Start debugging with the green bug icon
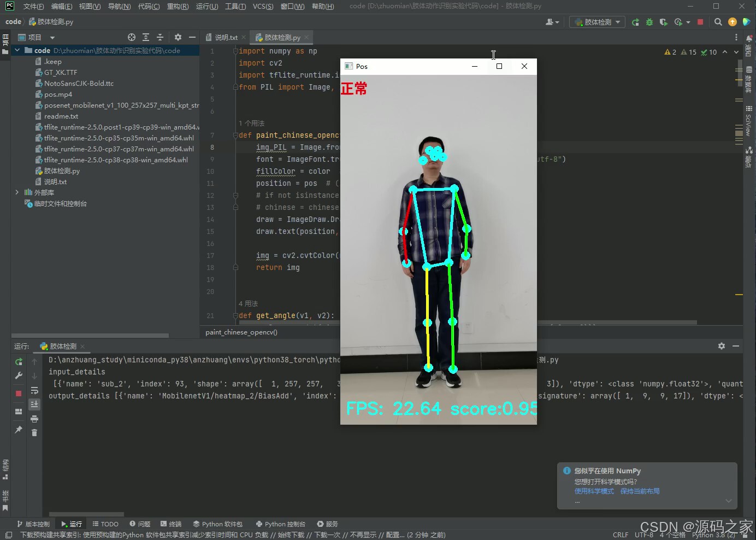The image size is (756, 540). 649,22
